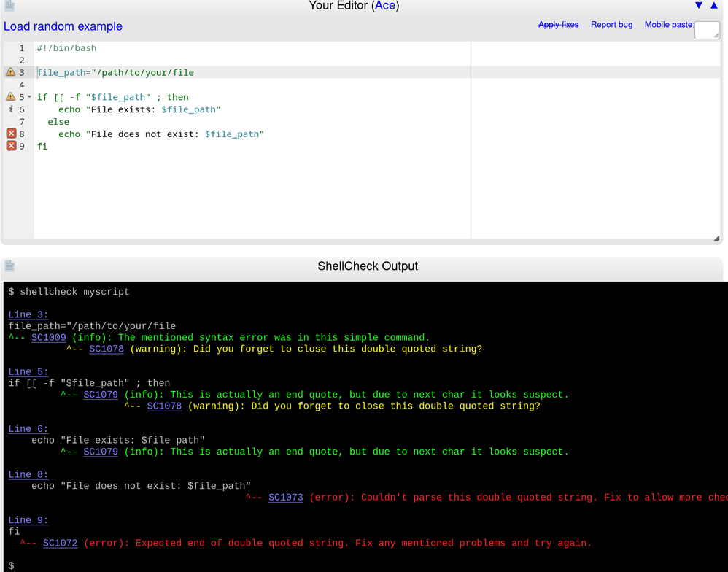Open the SC1073 error link
The height and width of the screenshot is (572, 728).
(285, 498)
